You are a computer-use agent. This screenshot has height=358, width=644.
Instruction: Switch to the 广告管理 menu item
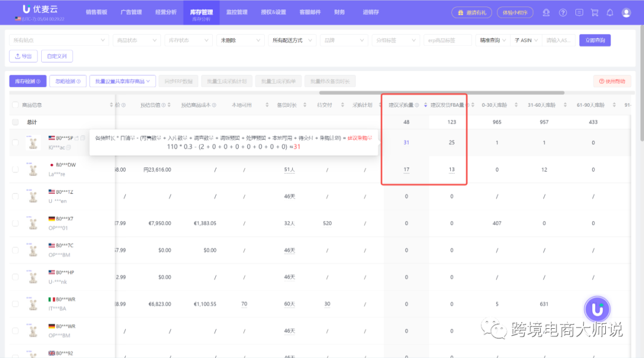tap(132, 12)
